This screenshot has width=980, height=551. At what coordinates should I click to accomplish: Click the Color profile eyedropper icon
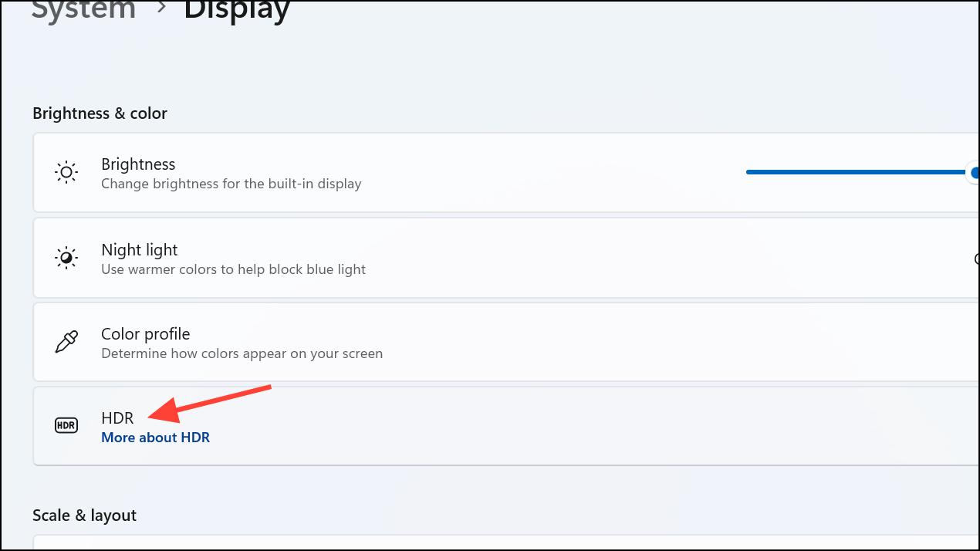tap(66, 342)
